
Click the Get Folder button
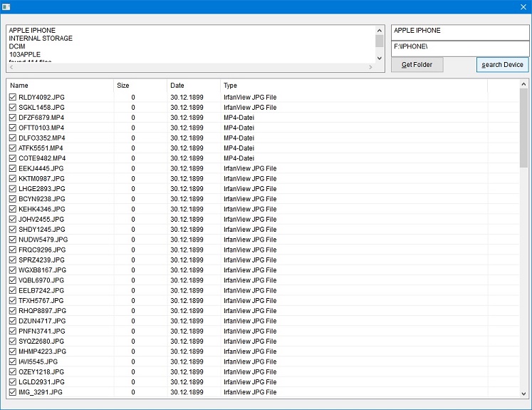click(417, 65)
